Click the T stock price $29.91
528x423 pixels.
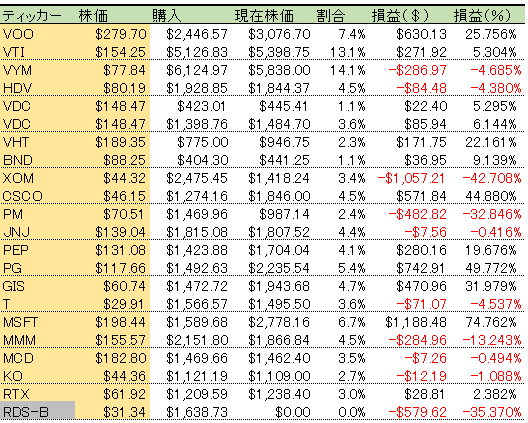124,304
